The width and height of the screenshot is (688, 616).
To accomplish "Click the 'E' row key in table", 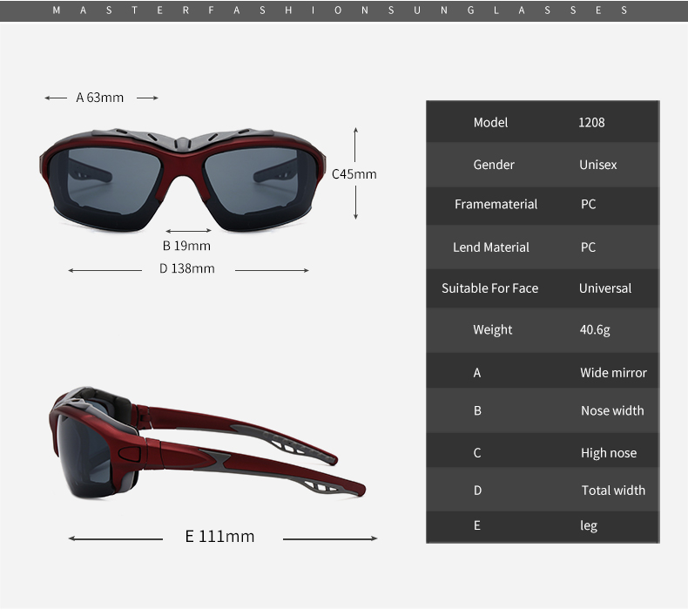I will click(477, 525).
